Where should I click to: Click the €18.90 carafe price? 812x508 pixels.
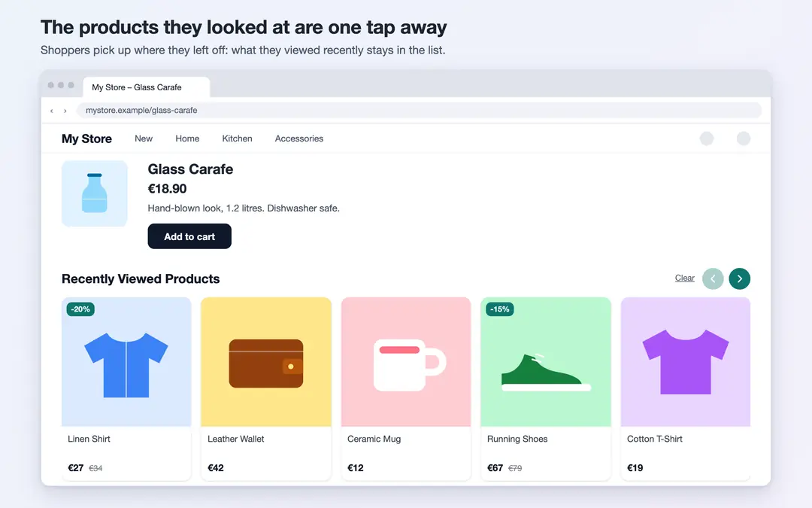167,189
